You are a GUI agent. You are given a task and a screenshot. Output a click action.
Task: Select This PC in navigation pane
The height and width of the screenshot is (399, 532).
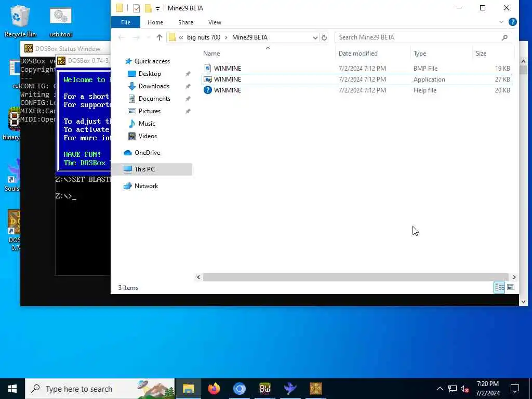click(x=152, y=169)
